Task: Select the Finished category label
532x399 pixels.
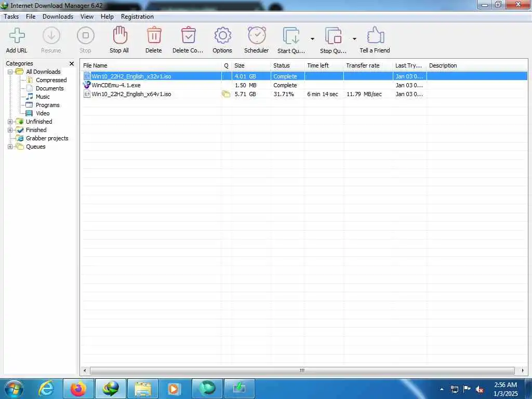Action: tap(36, 130)
